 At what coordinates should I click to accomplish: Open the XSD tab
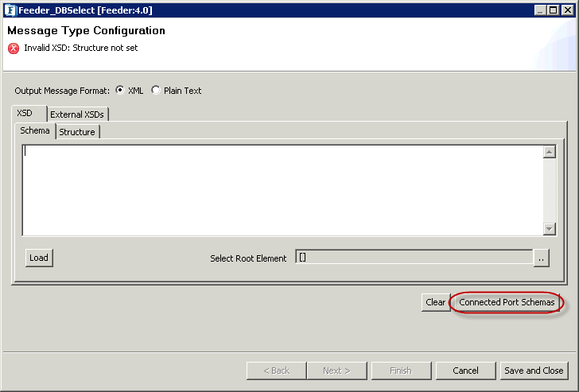[29, 113]
